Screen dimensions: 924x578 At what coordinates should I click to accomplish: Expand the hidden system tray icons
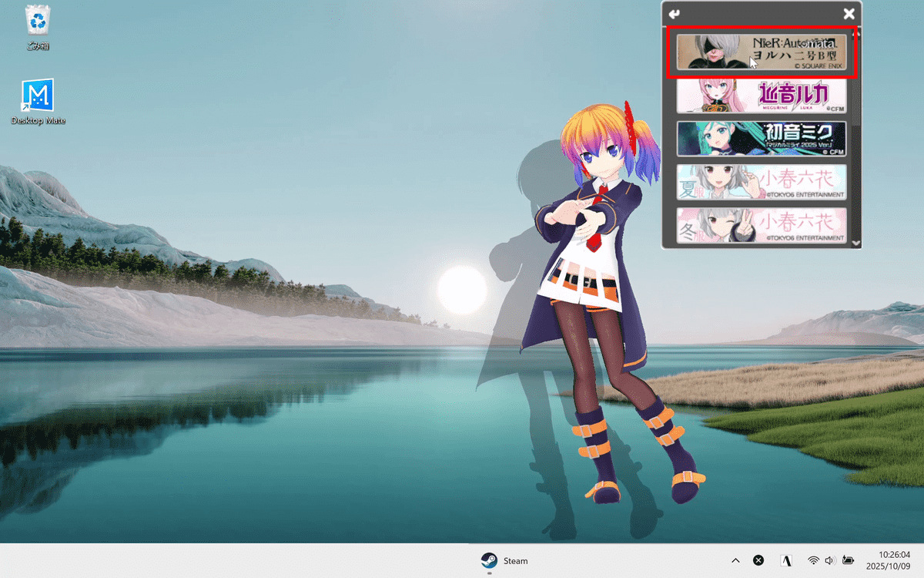[735, 560]
